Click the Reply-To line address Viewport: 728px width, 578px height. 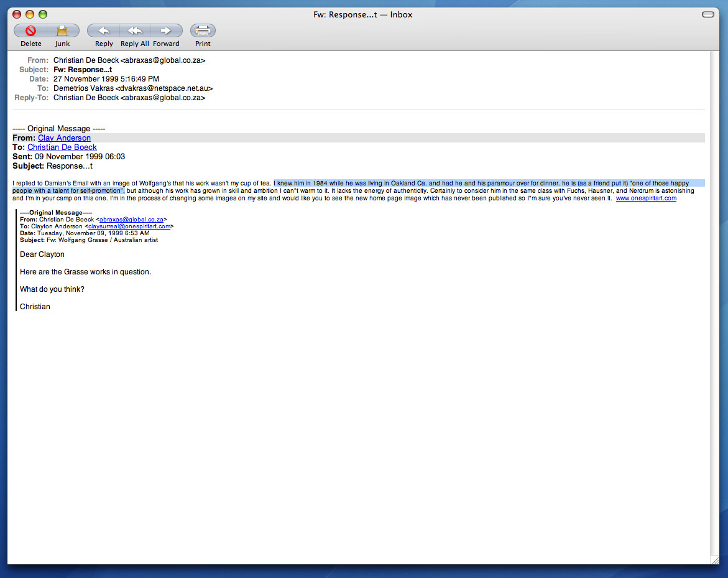click(129, 98)
